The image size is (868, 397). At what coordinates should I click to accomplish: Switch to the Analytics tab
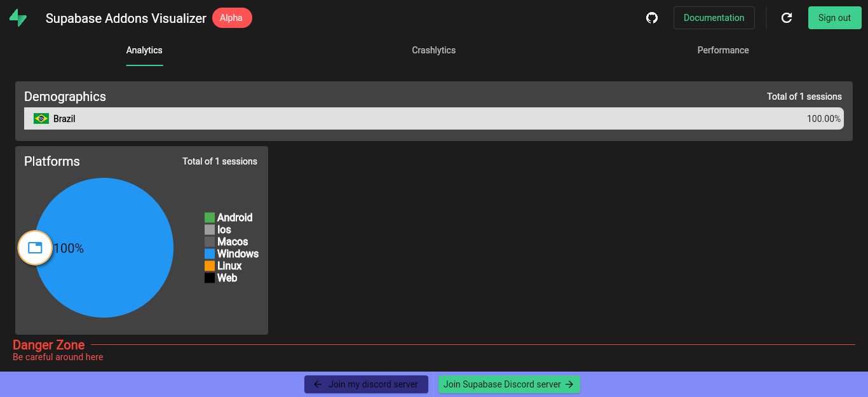144,50
